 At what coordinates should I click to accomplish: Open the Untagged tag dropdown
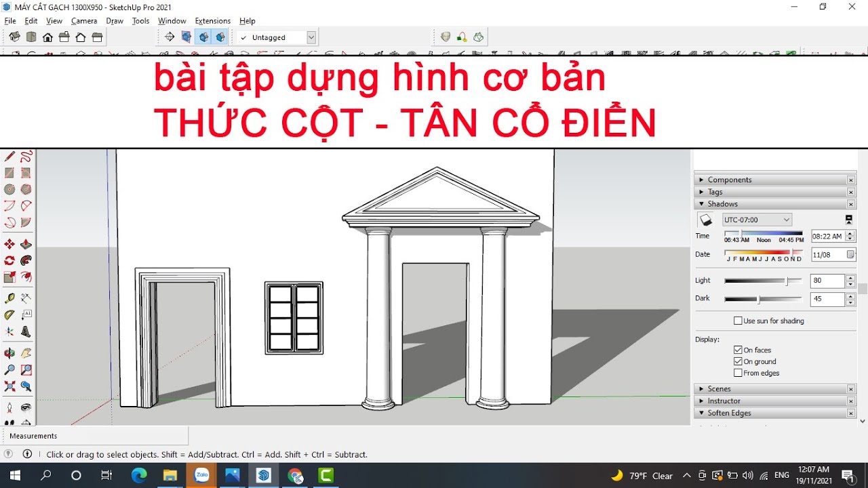[x=311, y=37]
